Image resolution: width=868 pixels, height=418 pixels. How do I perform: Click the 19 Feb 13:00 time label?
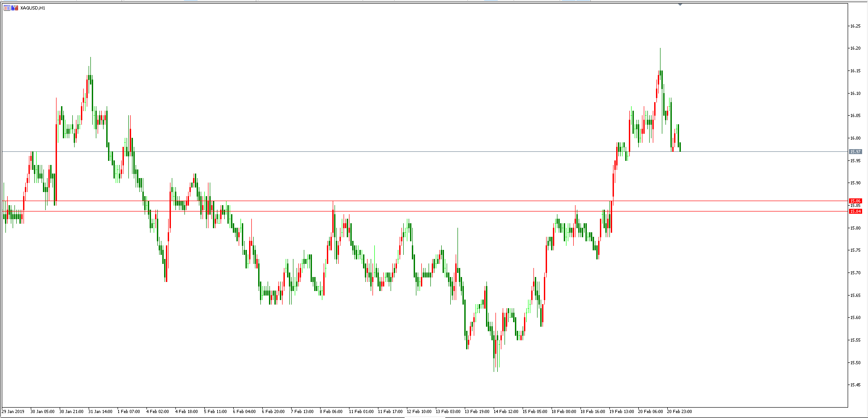622,412
